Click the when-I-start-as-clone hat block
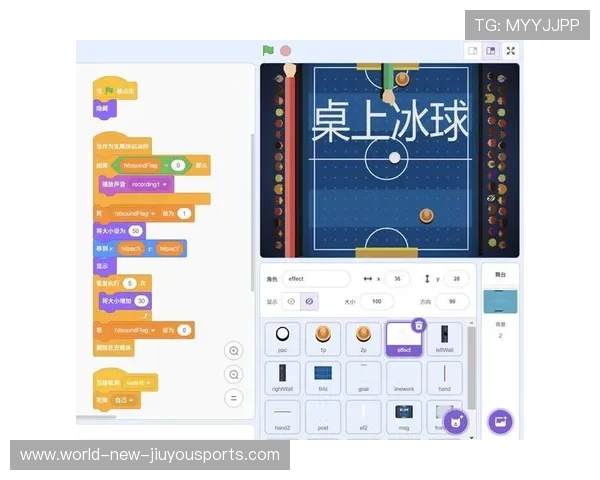 tap(122, 145)
